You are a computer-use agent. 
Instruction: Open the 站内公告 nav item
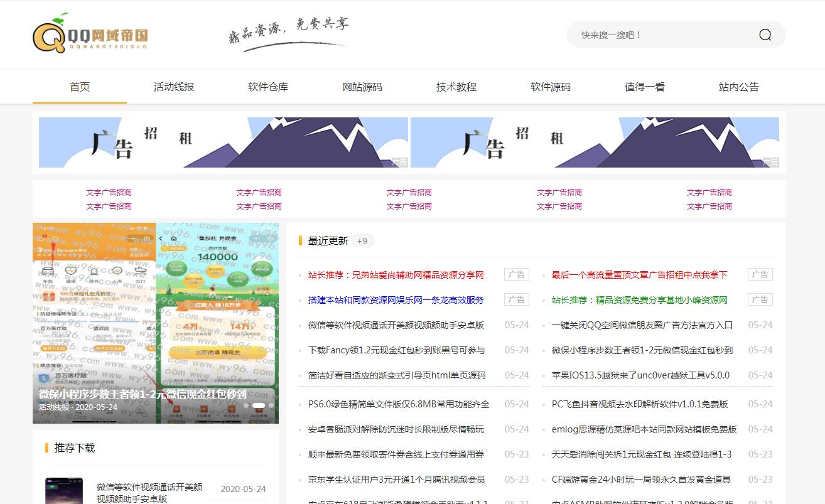[x=739, y=87]
